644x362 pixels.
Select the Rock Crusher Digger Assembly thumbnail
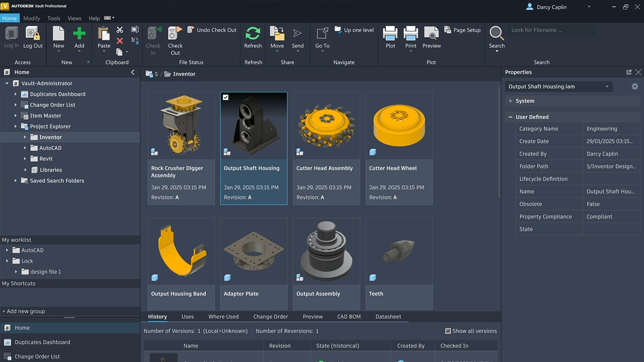(181, 126)
